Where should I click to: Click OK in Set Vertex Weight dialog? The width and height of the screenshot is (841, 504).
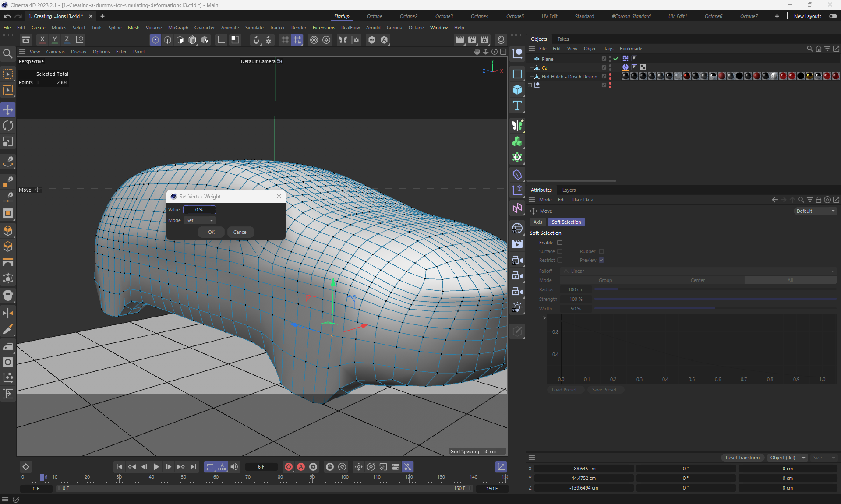pos(211,232)
